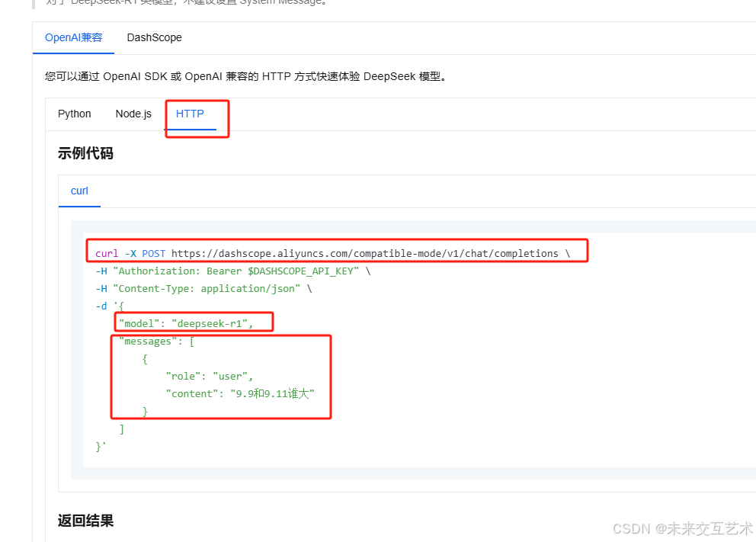Switch to the OpenAI兼容 tab
The image size is (756, 542).
coord(73,37)
